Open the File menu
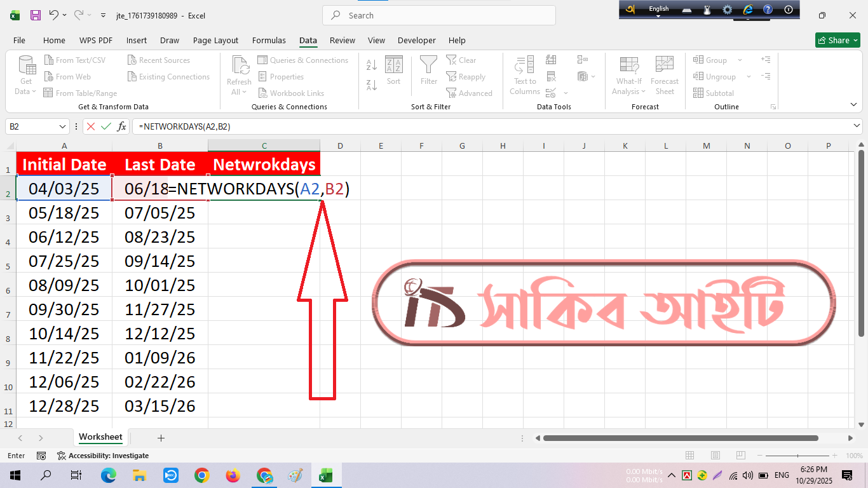 pyautogui.click(x=19, y=40)
